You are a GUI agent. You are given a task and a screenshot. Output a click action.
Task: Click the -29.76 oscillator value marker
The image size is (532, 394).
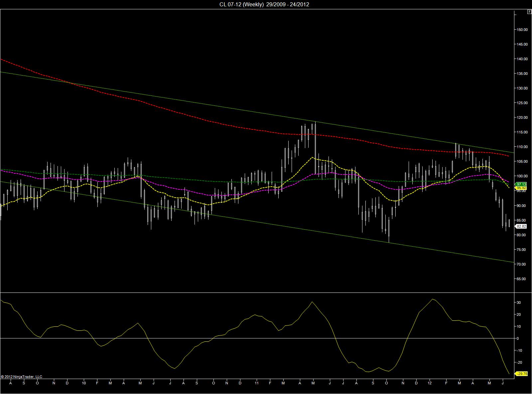click(x=522, y=374)
